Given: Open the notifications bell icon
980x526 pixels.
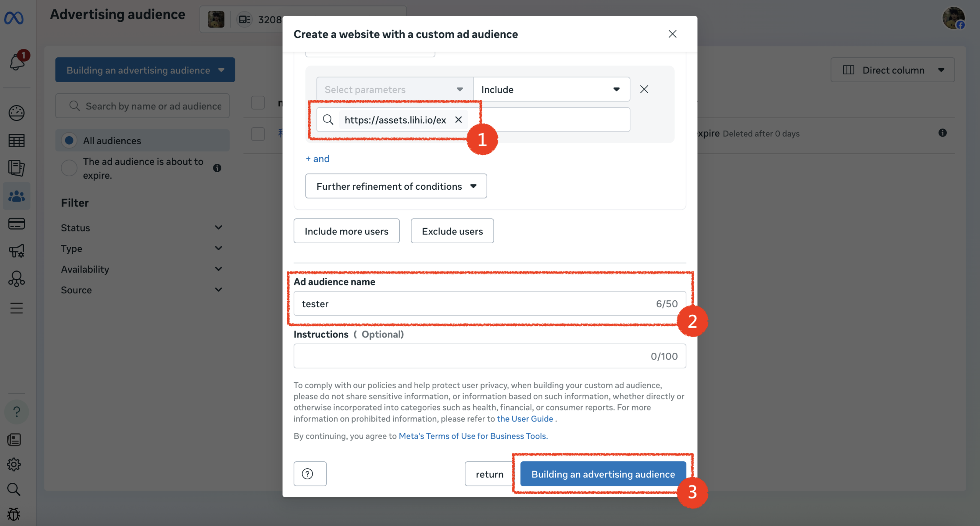Looking at the screenshot, I should 16,62.
